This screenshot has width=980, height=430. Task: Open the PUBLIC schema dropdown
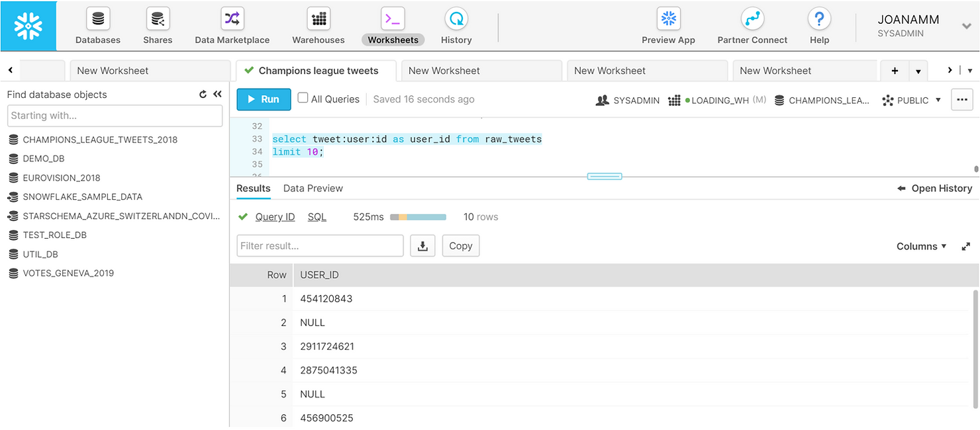click(912, 100)
